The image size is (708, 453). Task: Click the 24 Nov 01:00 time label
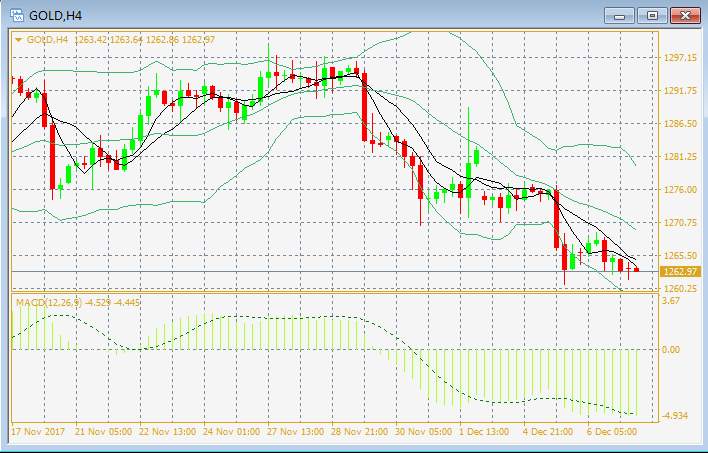[x=232, y=432]
